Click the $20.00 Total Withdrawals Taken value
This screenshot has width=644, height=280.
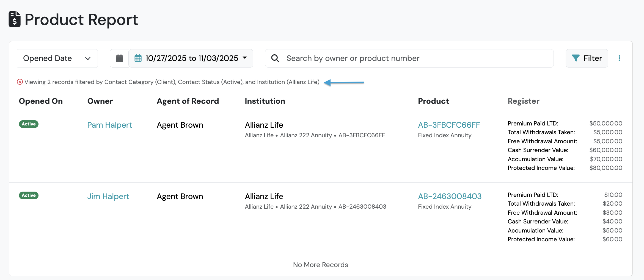coord(612,203)
